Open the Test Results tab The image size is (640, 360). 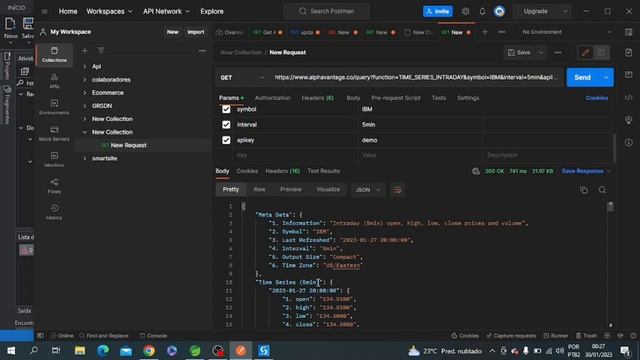click(324, 171)
